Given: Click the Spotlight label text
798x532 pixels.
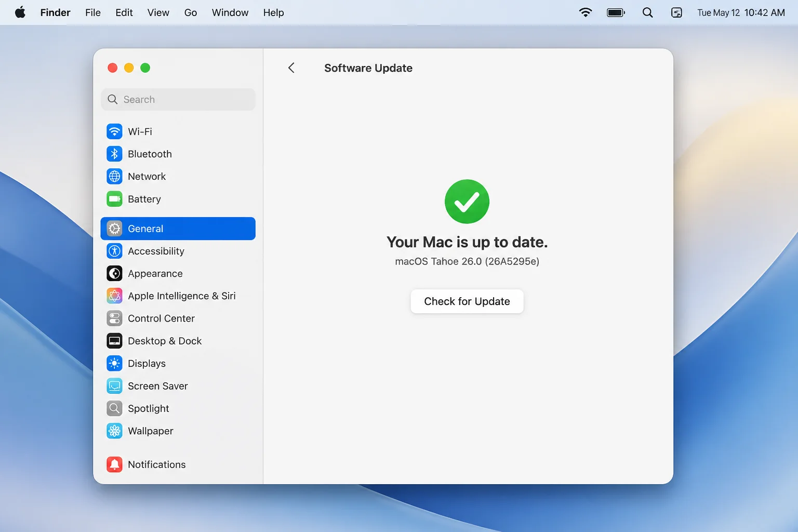Looking at the screenshot, I should coord(149,408).
